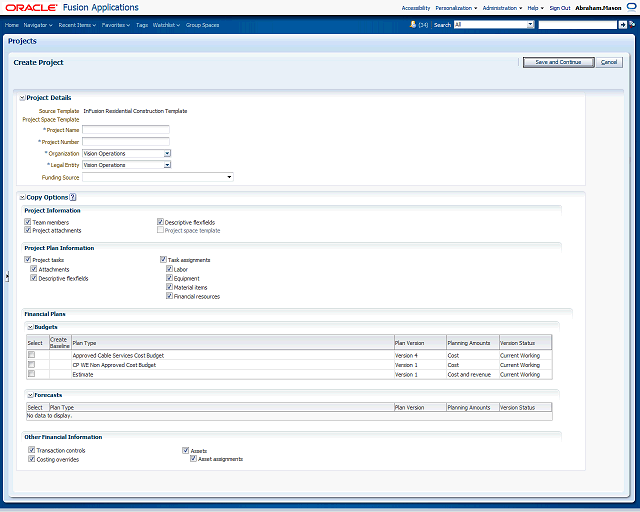Click the Project Name input field
The image size is (640, 512).
[x=126, y=130]
